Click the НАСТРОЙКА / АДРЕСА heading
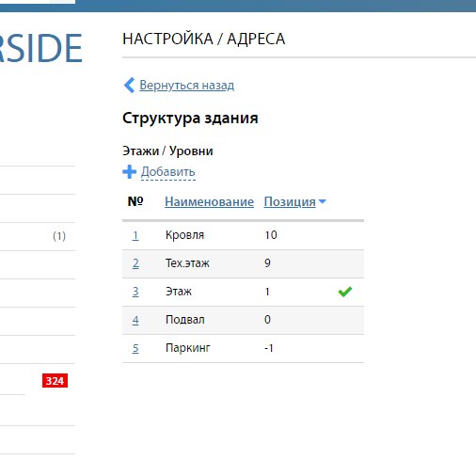Screen dimensions: 476x460 coord(204,39)
